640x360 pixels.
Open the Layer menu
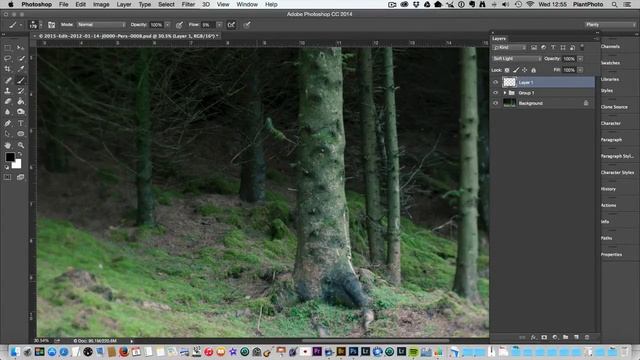tap(124, 4)
